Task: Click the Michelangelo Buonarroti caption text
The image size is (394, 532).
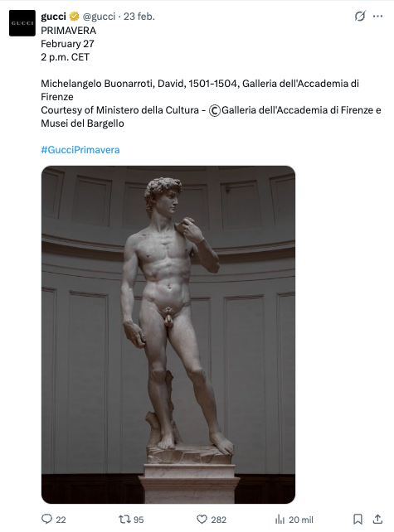Action: click(97, 84)
